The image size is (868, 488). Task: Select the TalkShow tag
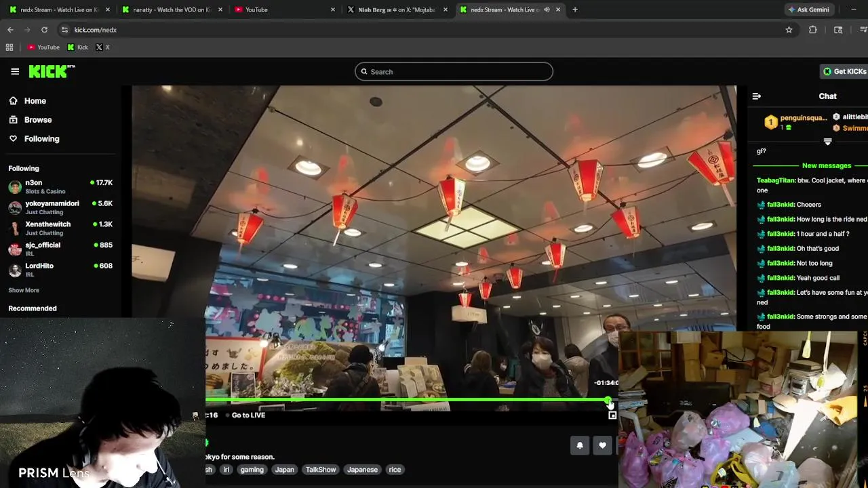click(x=321, y=470)
